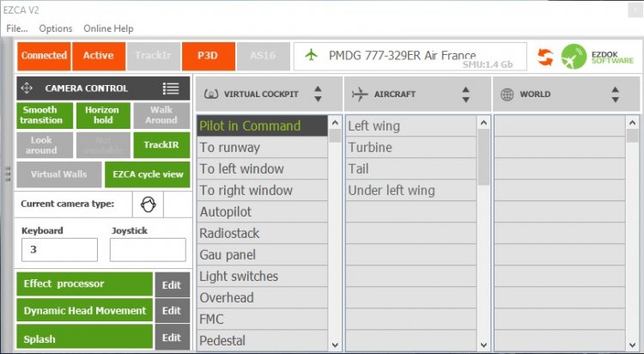Click the Virtual Cockpit list down arrow
The height and width of the screenshot is (354, 644).
(x=335, y=345)
